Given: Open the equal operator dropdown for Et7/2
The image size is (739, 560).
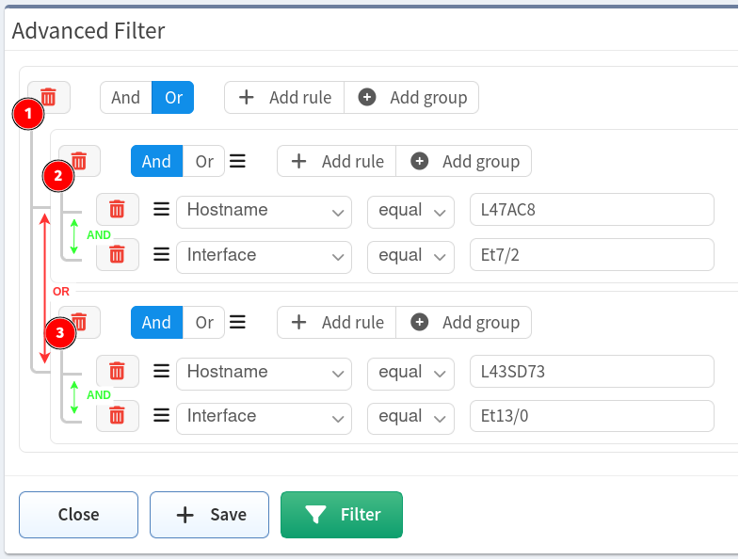Looking at the screenshot, I should (x=411, y=257).
